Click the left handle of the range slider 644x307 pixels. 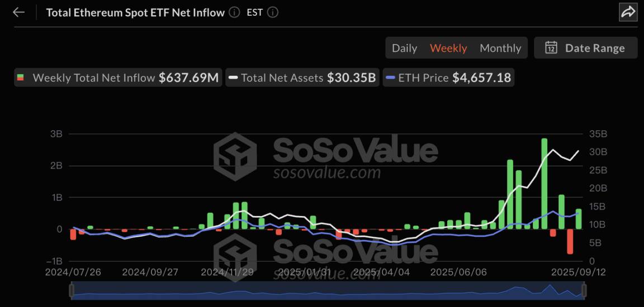tap(72, 290)
